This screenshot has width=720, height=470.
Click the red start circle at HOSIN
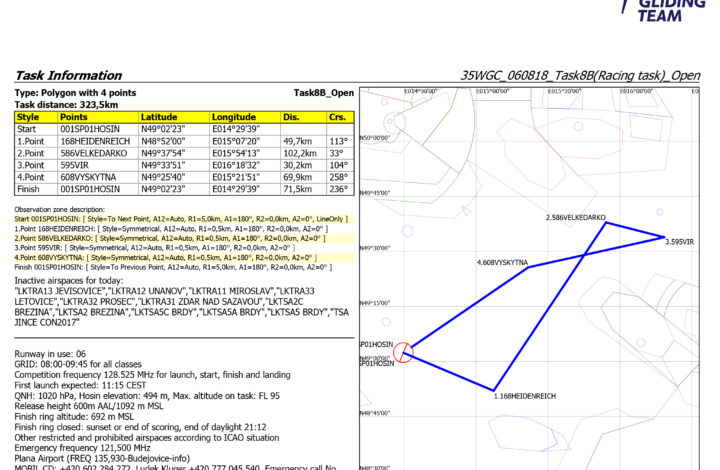coord(402,351)
